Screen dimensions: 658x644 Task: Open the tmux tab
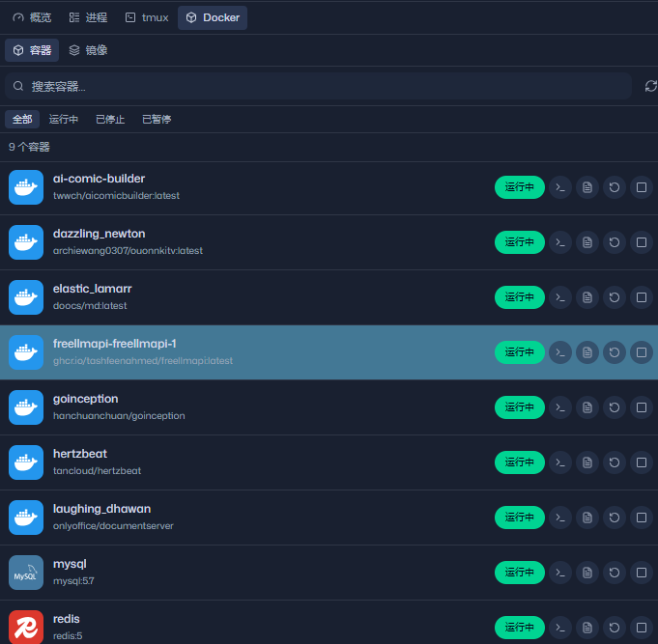coord(147,17)
